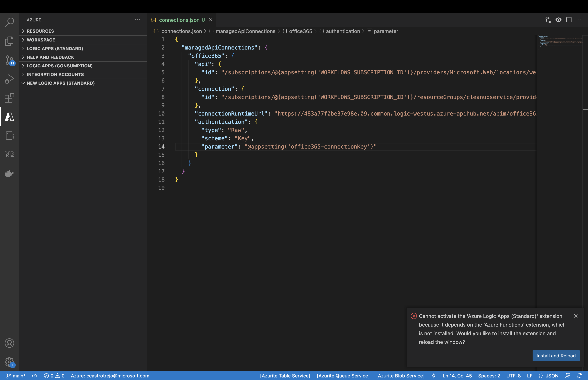Open the Extensions icon in activity bar
This screenshot has height=380, width=588.
[x=9, y=98]
